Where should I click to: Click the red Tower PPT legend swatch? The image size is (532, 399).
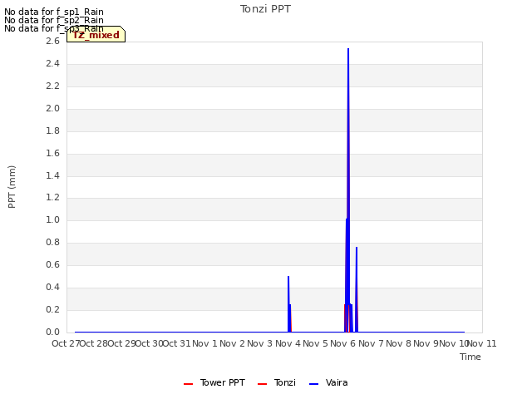pos(189,384)
